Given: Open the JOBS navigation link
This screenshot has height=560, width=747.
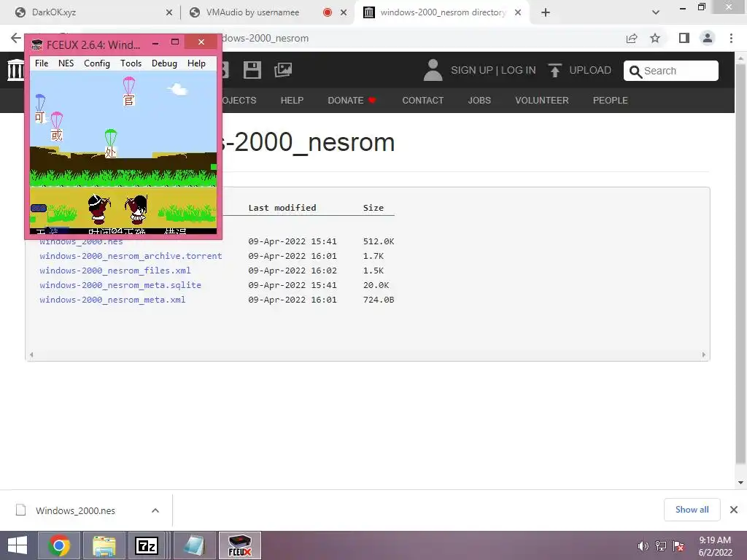Looking at the screenshot, I should pos(479,101).
